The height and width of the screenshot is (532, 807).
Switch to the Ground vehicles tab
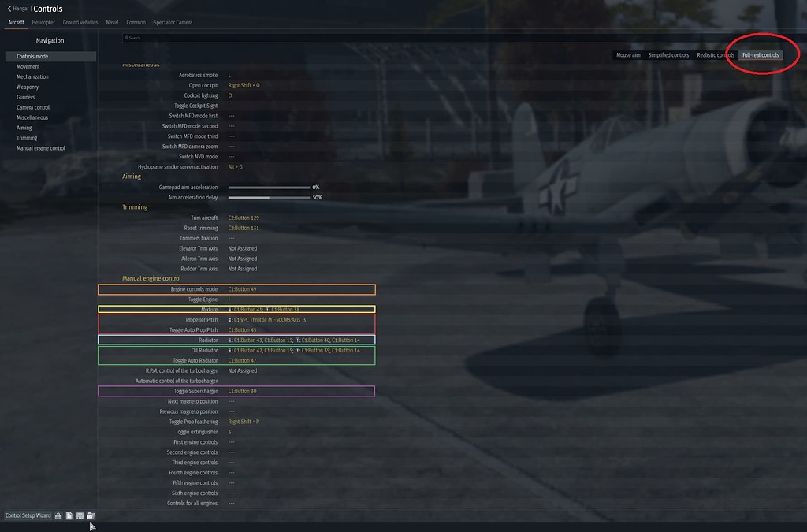tap(80, 22)
